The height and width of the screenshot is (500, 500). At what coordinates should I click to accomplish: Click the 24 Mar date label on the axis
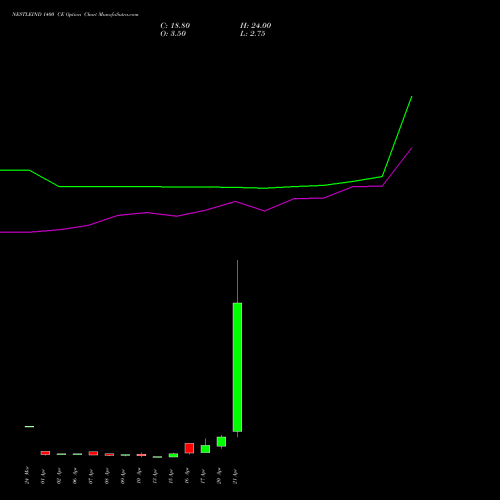point(27,475)
